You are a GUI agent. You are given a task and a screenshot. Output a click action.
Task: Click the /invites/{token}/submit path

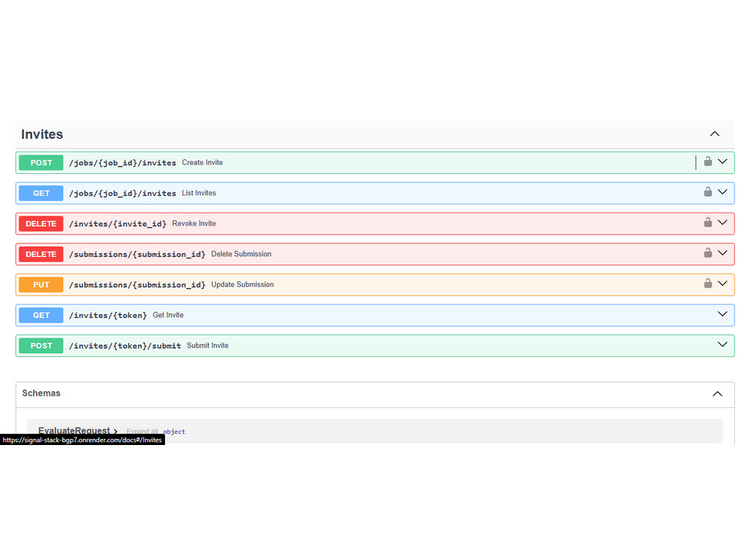[x=125, y=346]
